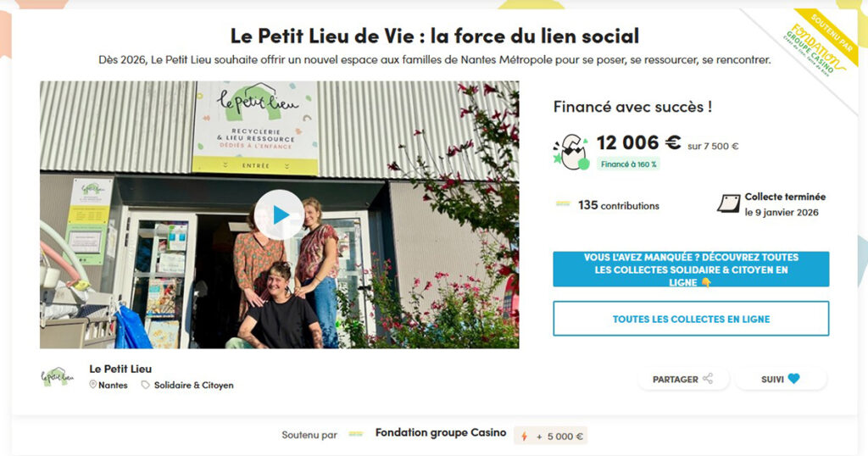
Task: Click the calendar icon near Collecte terminée
Action: click(x=728, y=203)
